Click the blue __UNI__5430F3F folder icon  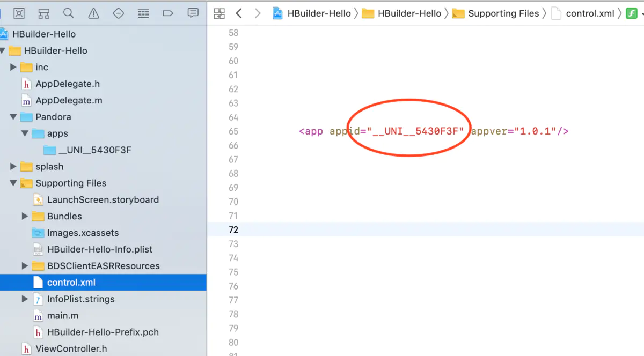(x=49, y=150)
